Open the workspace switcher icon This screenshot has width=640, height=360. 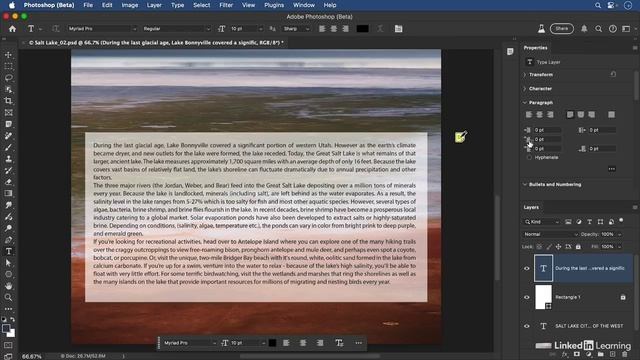click(626, 29)
